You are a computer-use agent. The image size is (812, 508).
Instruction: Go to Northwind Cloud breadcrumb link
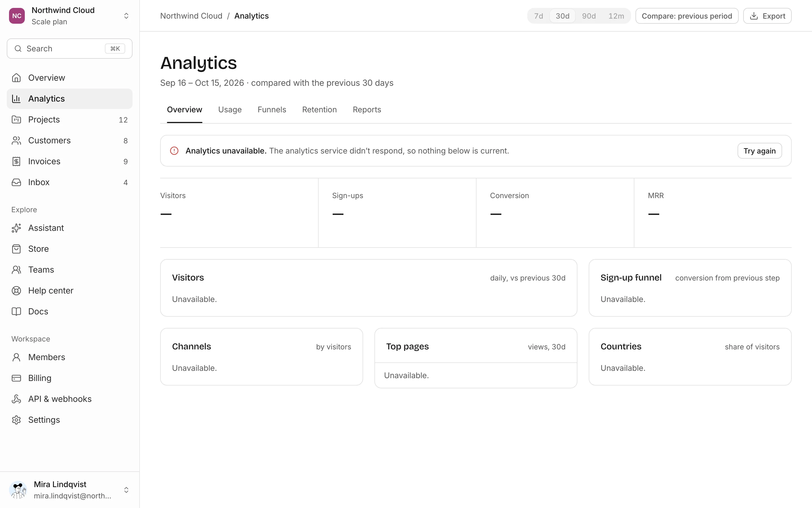pyautogui.click(x=191, y=16)
